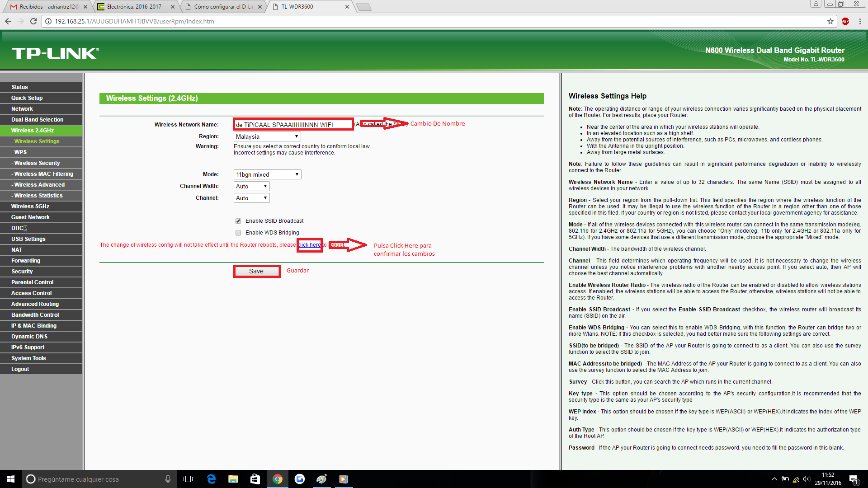868x488 pixels.
Task: Click the Cortana search box
Action: click(99, 479)
